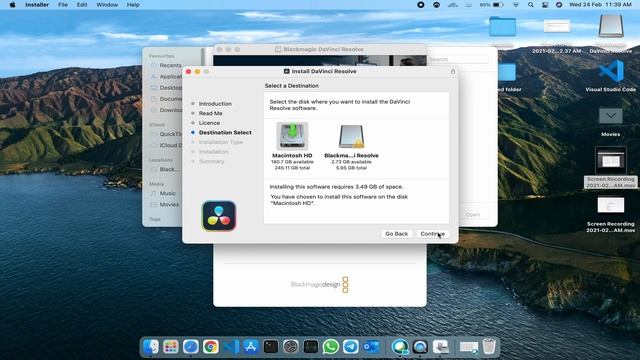
Task: Open the Wi-Fi menu bar icon
Action: 516,5
